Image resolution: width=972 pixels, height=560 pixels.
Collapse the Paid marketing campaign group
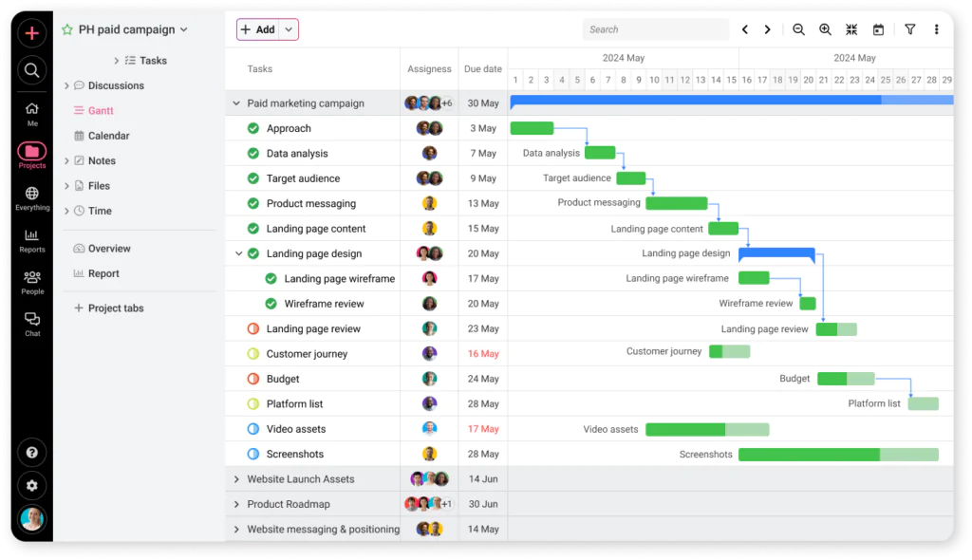[x=235, y=103]
